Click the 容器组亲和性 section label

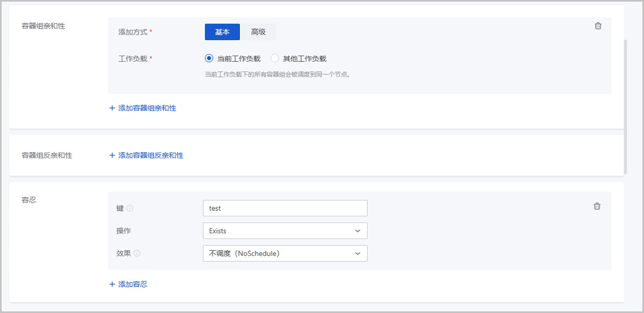[x=43, y=26]
